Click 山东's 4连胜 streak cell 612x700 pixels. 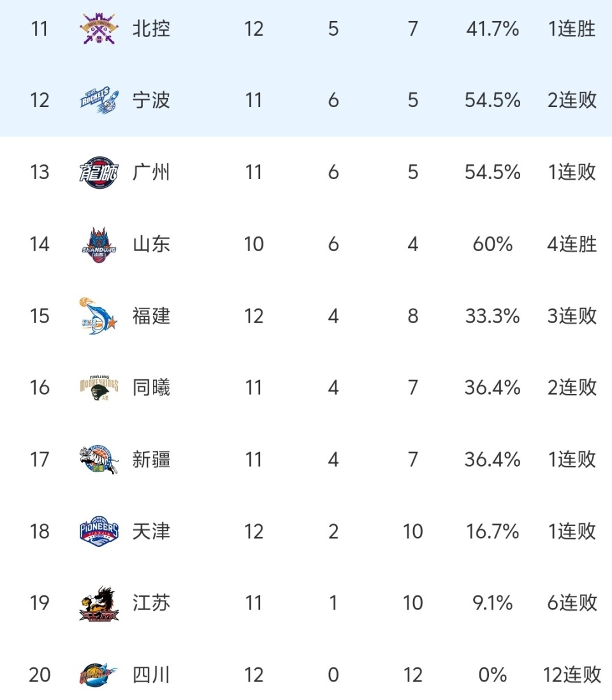pyautogui.click(x=572, y=244)
